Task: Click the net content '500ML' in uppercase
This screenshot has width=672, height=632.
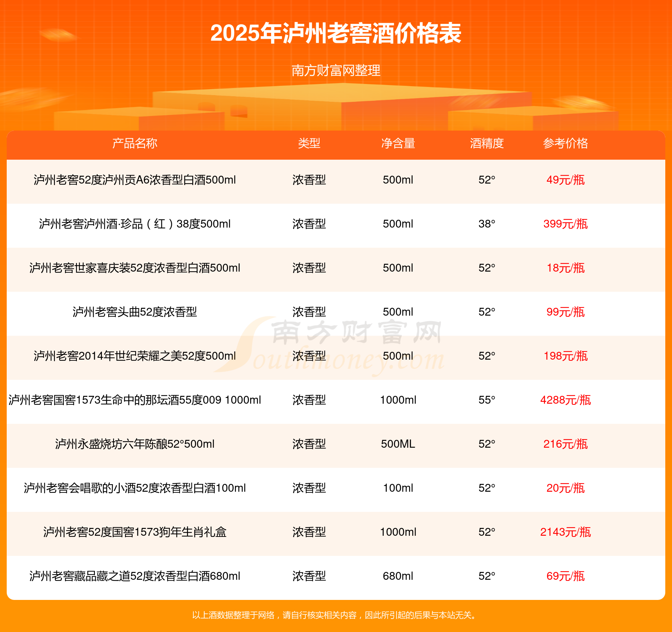Action: [398, 444]
